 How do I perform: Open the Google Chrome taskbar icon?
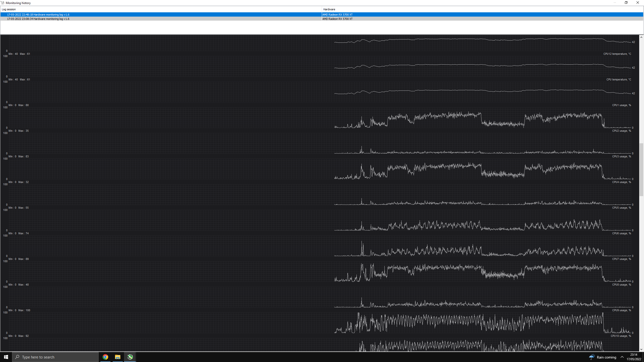point(105,357)
